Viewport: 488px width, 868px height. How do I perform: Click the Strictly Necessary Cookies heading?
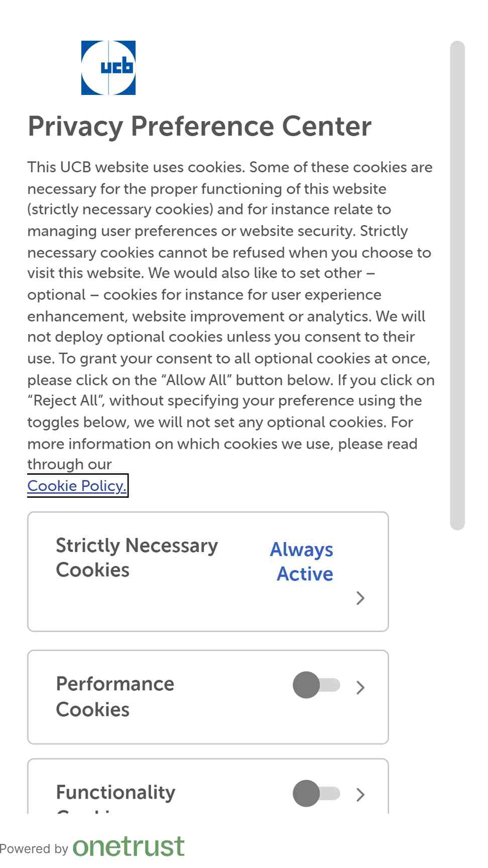pyautogui.click(x=137, y=558)
